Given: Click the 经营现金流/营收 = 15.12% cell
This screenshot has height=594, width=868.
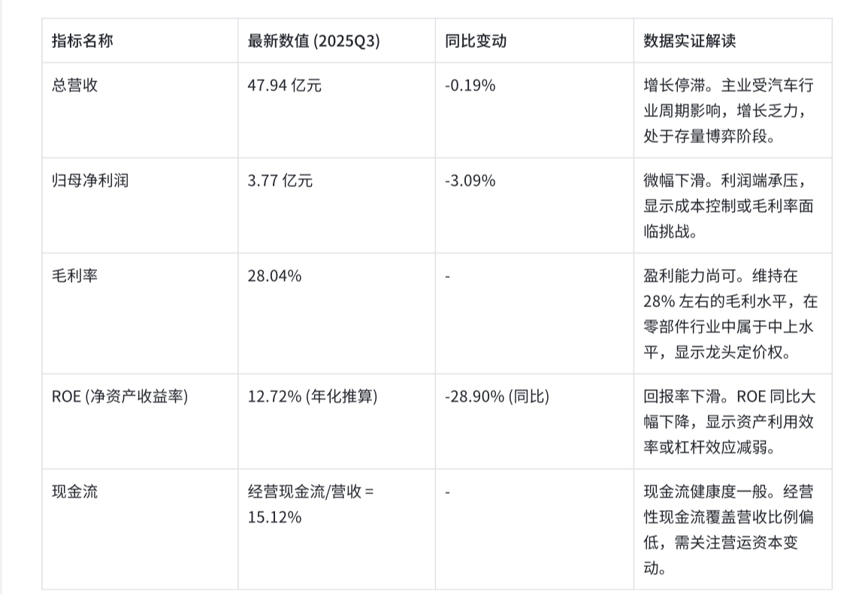Looking at the screenshot, I should 311,504.
